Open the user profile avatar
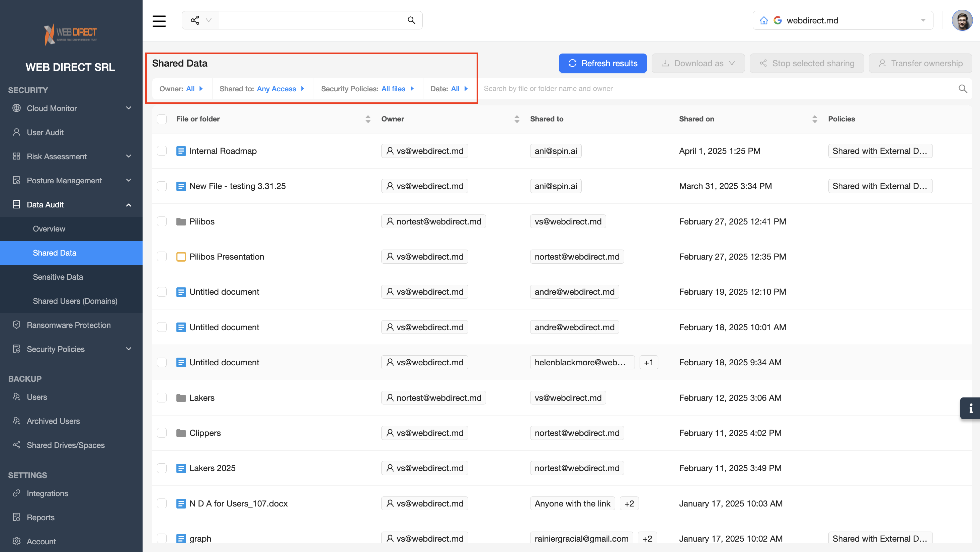The height and width of the screenshot is (552, 980). [962, 20]
